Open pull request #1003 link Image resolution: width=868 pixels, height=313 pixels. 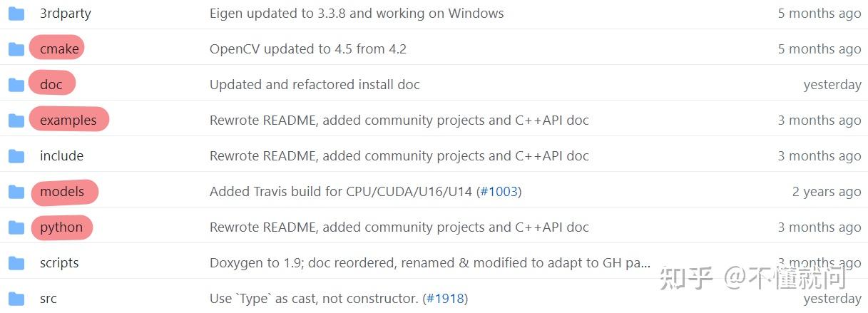tap(499, 192)
